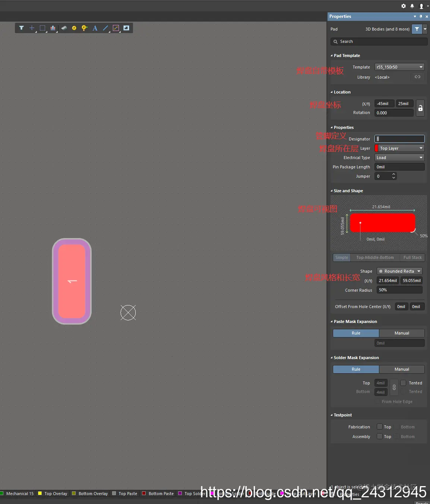
Task: Select Manual for Solder Mask Expansion
Action: [402, 369]
